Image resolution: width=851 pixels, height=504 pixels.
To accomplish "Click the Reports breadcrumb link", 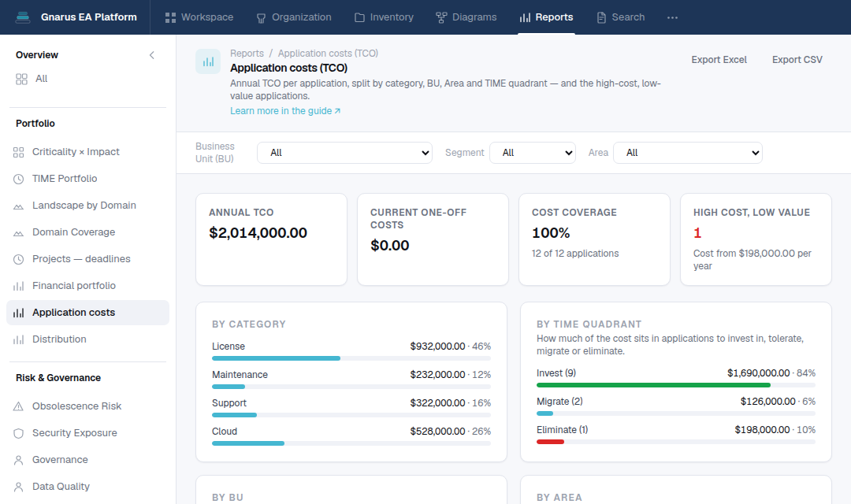I will pos(247,54).
